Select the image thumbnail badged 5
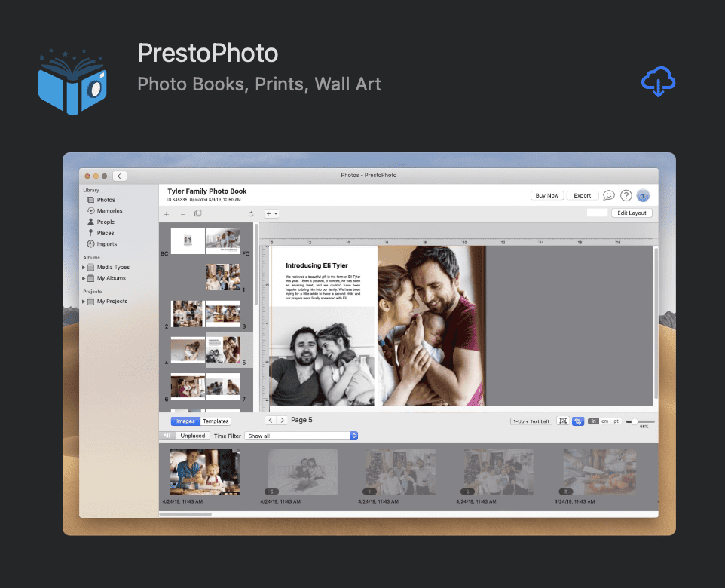The width and height of the screenshot is (725, 588). tap(303, 472)
